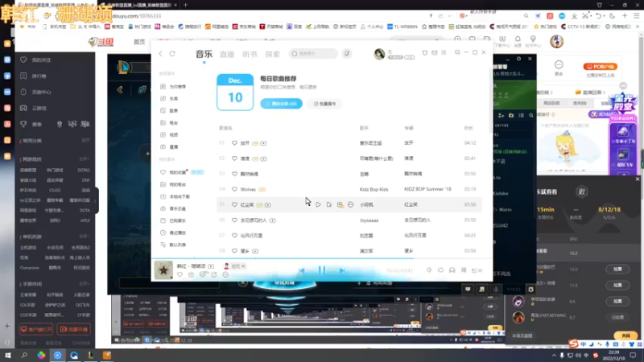Like song 03 with its heart icon
The width and height of the screenshot is (644, 362).
(234, 174)
